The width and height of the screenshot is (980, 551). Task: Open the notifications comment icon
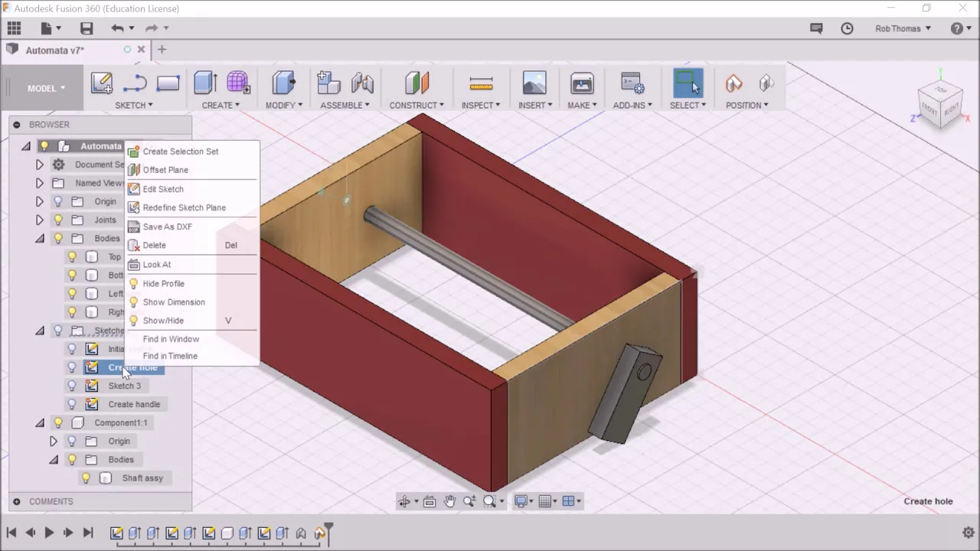point(816,28)
